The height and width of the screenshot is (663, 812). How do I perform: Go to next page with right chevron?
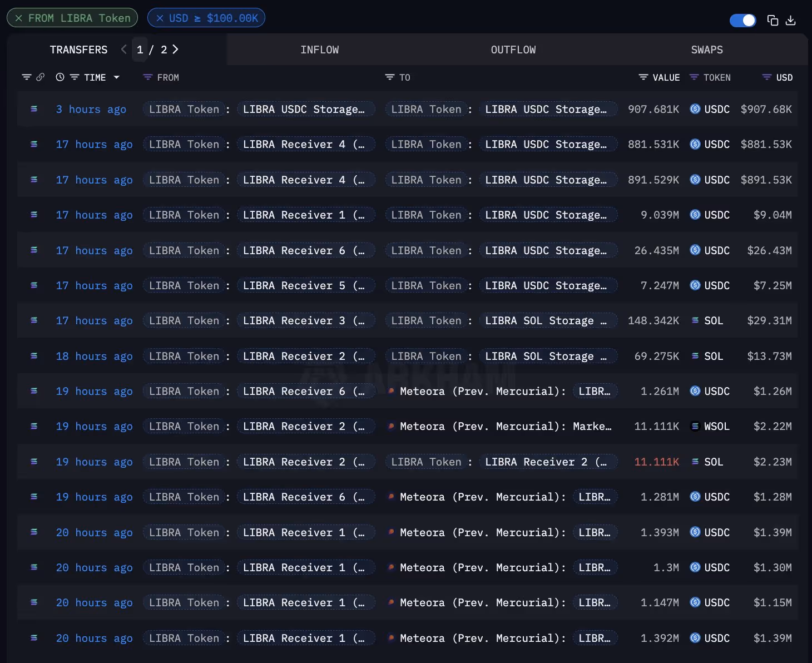[175, 50]
